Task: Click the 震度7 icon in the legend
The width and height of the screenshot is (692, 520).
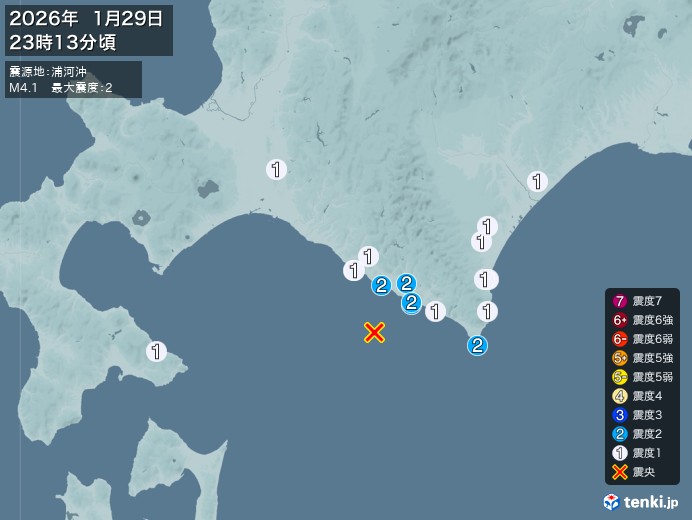Action: (x=620, y=301)
